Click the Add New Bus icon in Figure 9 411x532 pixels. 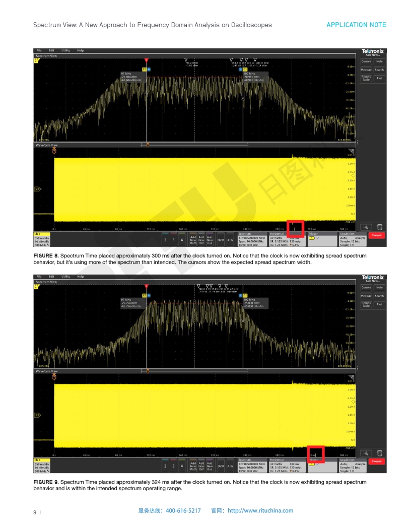210,467
